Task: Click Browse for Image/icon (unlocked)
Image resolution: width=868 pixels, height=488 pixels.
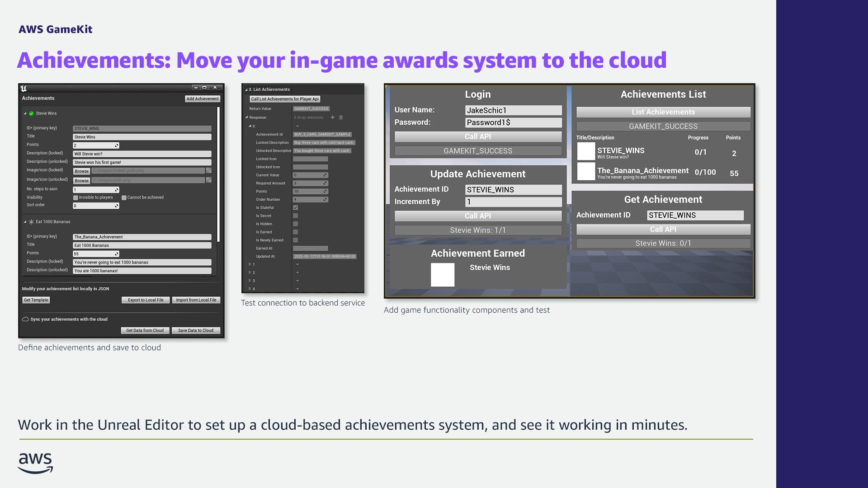Action: 81,181
